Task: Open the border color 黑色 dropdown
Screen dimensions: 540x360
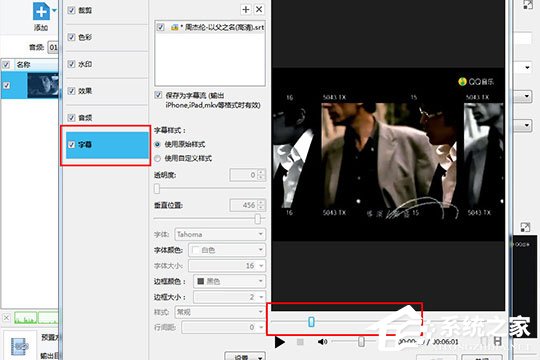Action: (229, 281)
